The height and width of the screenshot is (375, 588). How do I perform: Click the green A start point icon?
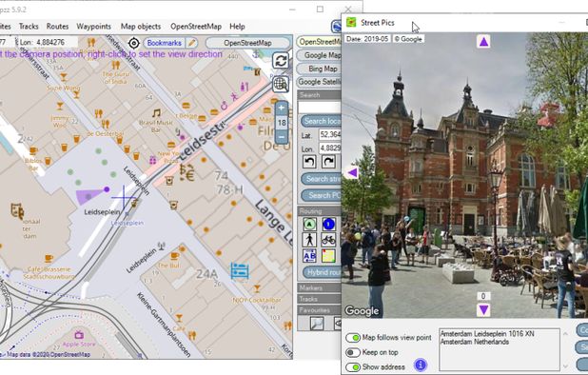point(309,225)
